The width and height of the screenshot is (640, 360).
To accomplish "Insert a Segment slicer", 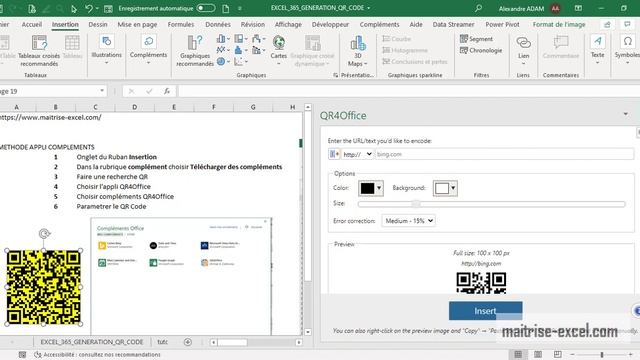I will coord(476,39).
